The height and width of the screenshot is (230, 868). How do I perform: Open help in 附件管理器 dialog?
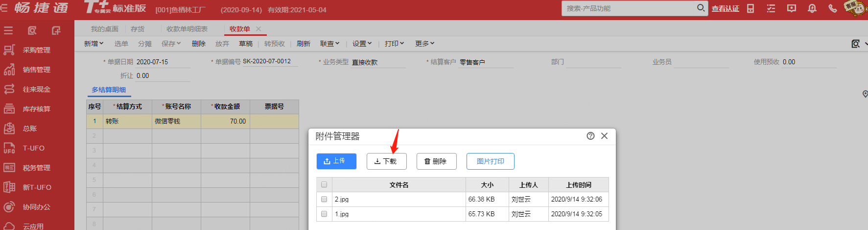tap(590, 136)
